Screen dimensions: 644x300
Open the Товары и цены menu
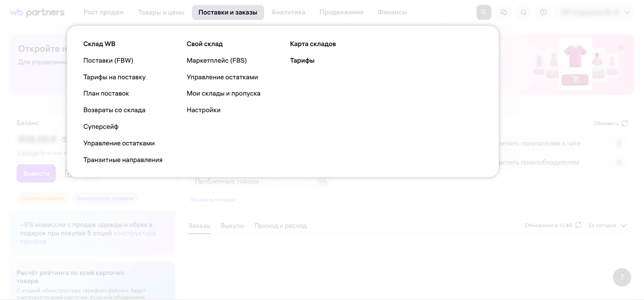click(x=161, y=12)
